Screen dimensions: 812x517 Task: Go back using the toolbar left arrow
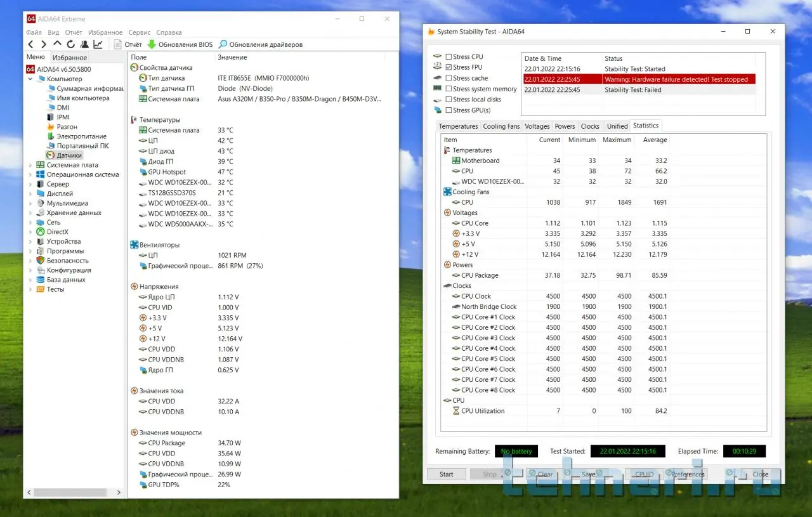click(30, 44)
